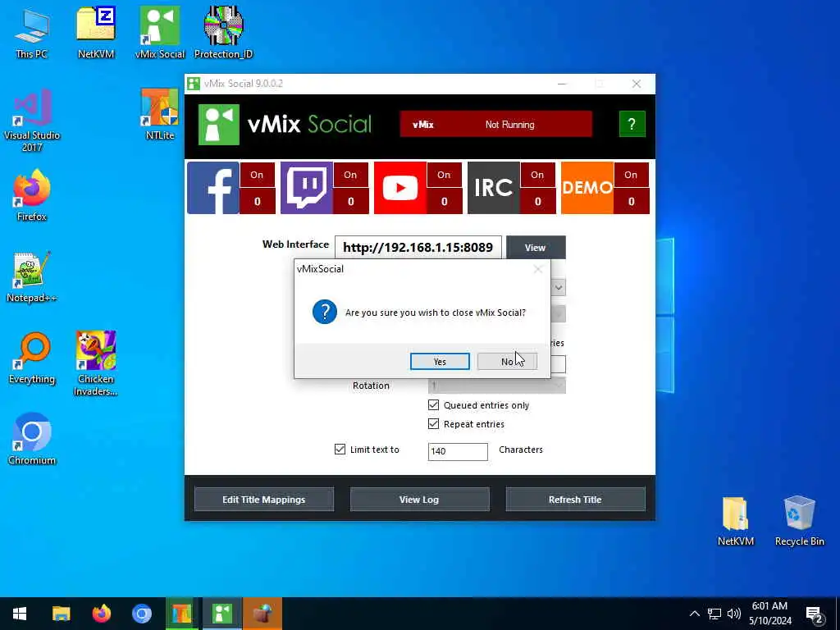
Task: Click the YouTube logo icon
Action: point(400,188)
